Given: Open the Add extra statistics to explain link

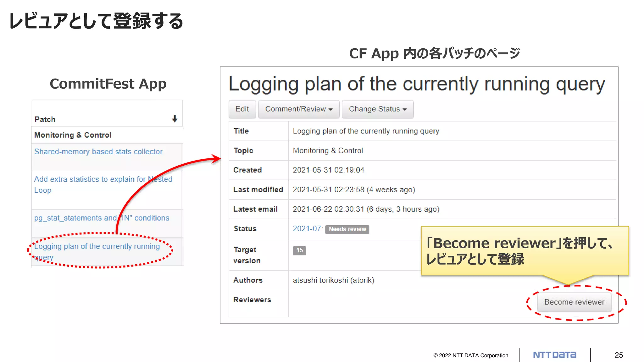Looking at the screenshot, I should (x=103, y=184).
